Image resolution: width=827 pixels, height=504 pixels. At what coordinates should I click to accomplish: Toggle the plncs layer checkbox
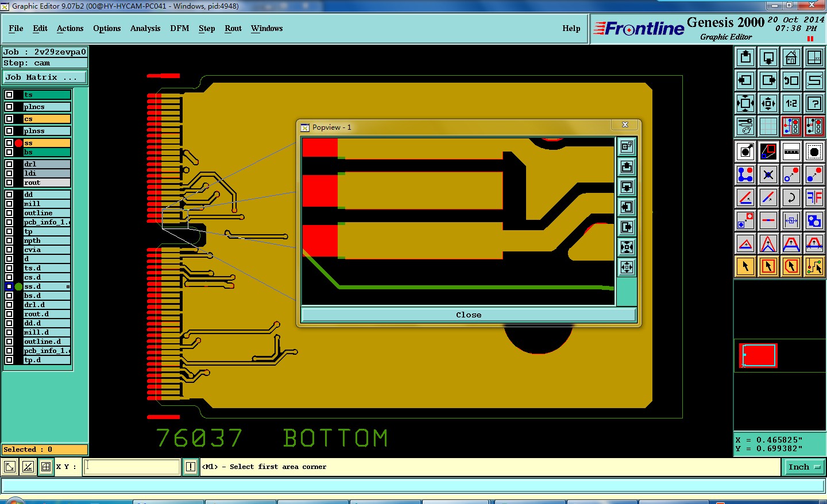click(9, 107)
